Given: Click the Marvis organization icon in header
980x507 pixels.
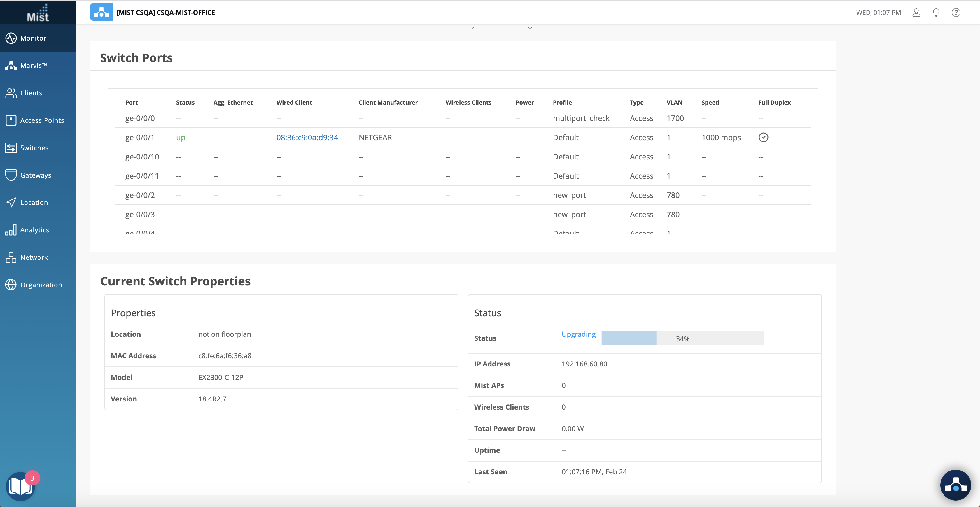Looking at the screenshot, I should coord(101,12).
